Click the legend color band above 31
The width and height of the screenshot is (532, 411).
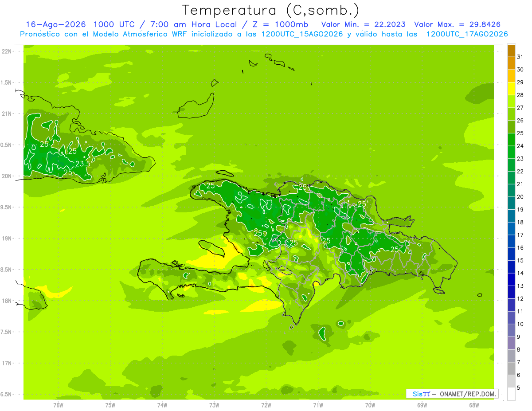click(511, 51)
